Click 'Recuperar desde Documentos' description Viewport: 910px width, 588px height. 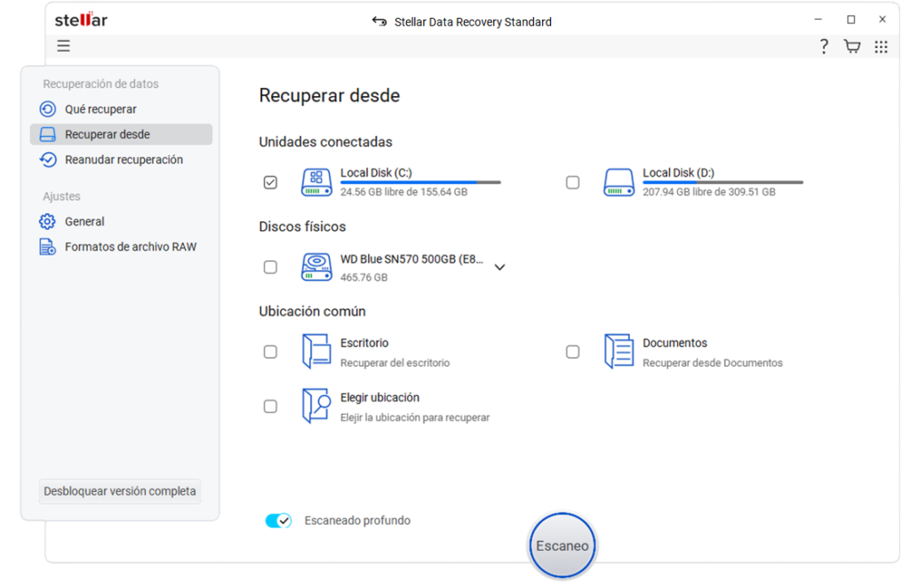[x=713, y=363]
